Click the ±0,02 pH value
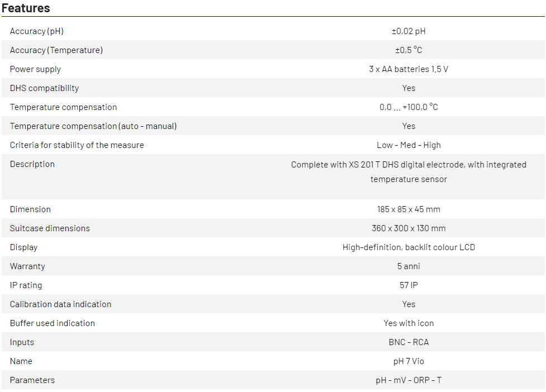This screenshot has width=546, height=392. click(x=409, y=31)
